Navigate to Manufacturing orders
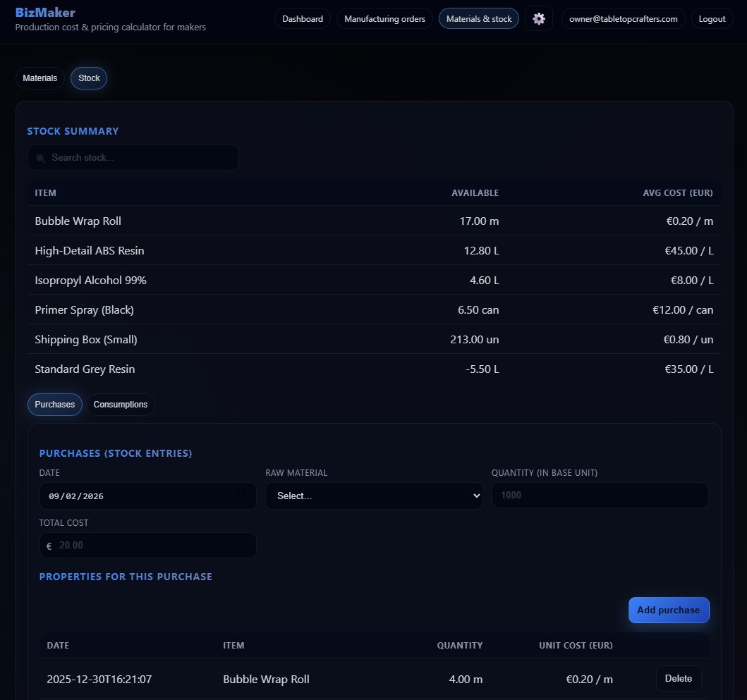The image size is (747, 700). click(384, 18)
